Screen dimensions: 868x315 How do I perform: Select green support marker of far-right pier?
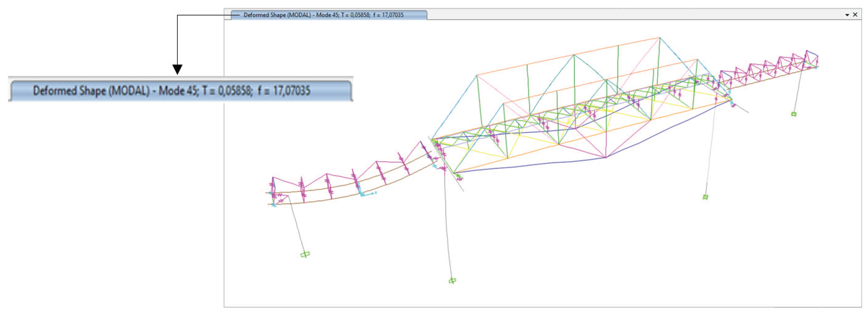click(x=793, y=114)
